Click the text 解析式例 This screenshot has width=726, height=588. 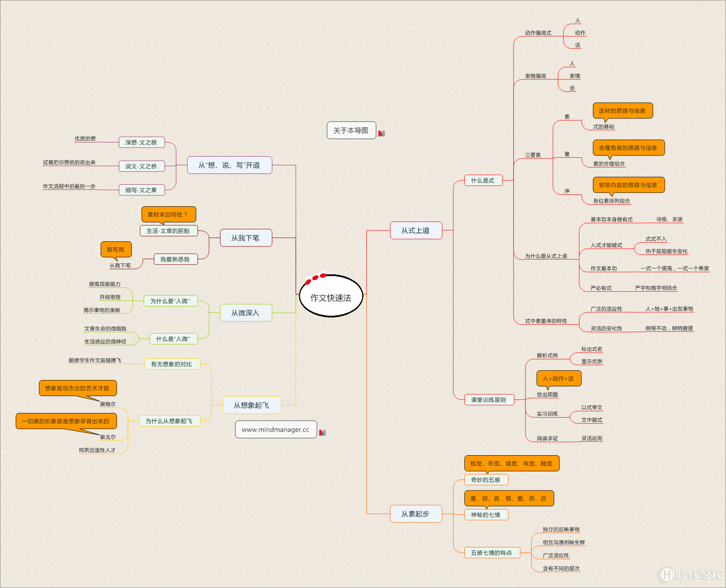click(x=547, y=356)
